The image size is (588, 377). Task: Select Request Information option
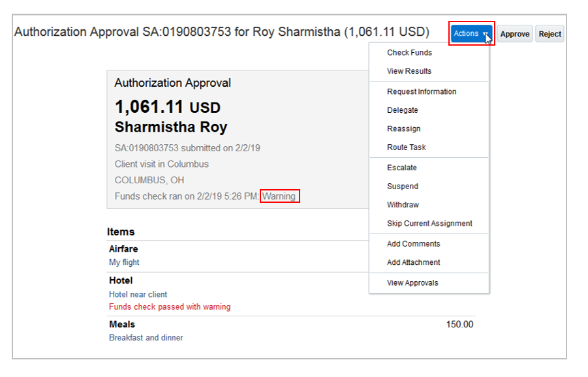pyautogui.click(x=422, y=92)
